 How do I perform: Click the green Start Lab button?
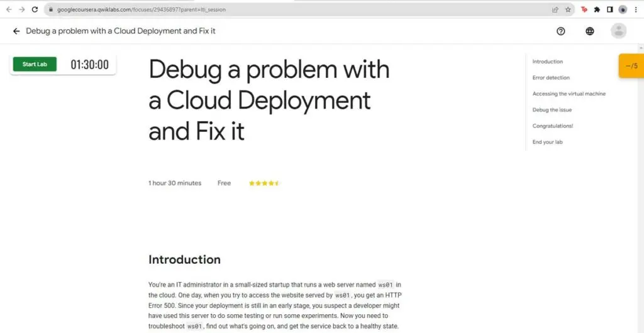pyautogui.click(x=35, y=64)
